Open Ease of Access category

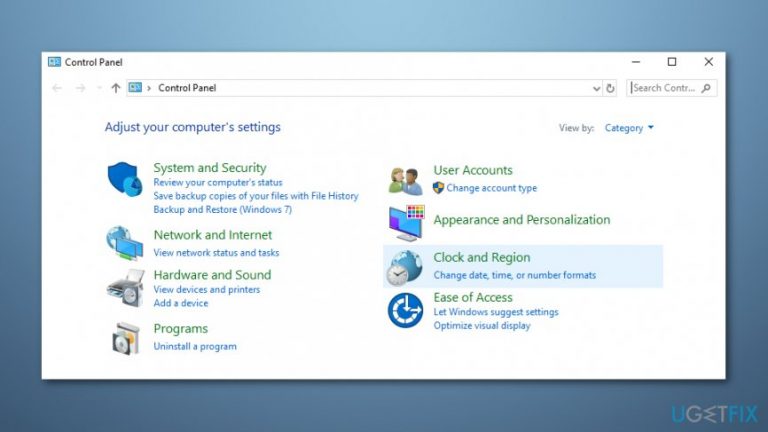473,297
